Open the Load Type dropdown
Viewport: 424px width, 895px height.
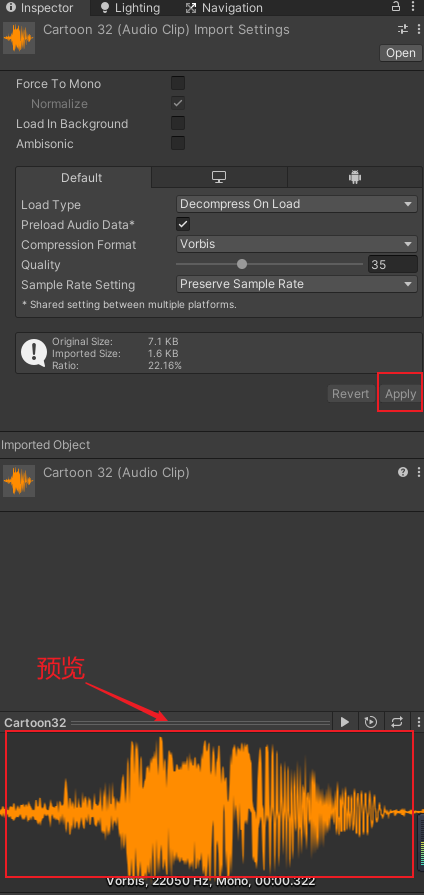[x=297, y=204]
